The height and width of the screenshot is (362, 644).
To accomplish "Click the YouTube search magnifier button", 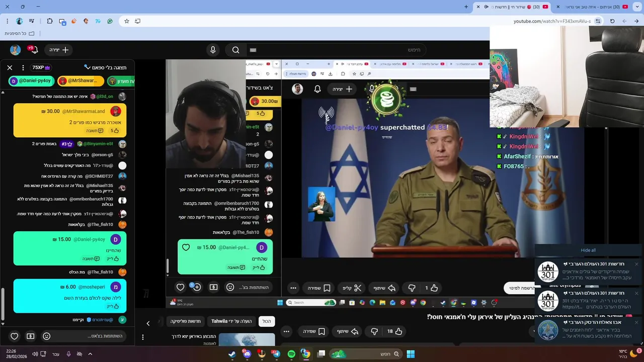I will tap(235, 50).
